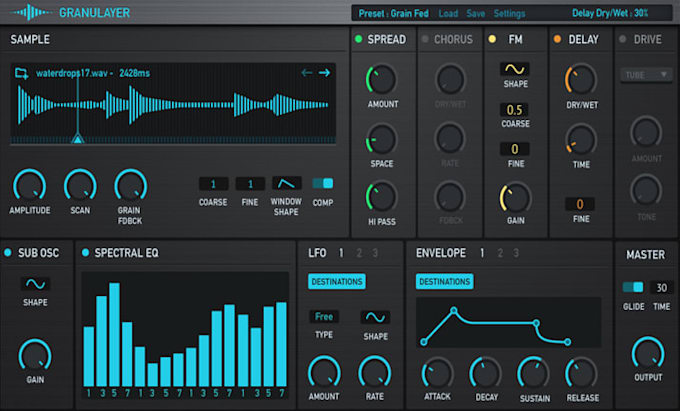Click the Sample Fine value box
Image resolution: width=680 pixels, height=411 pixels.
250,184
